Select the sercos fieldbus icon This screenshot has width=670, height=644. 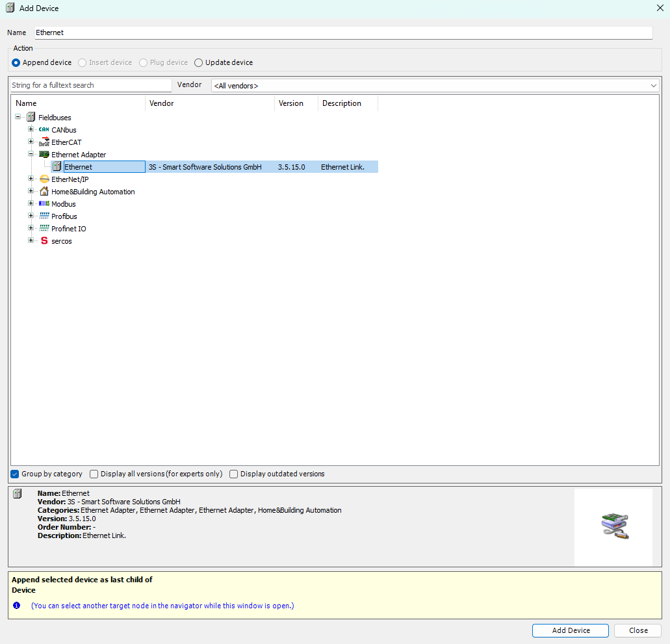coord(44,240)
